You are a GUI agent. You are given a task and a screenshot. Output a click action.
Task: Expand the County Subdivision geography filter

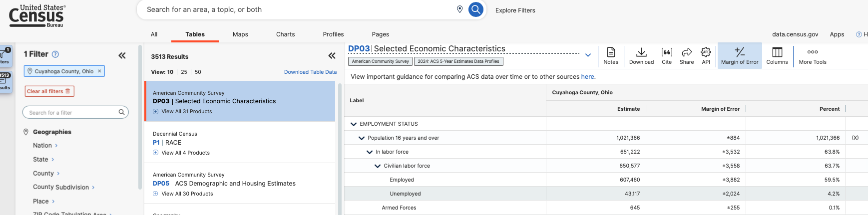[x=63, y=187]
